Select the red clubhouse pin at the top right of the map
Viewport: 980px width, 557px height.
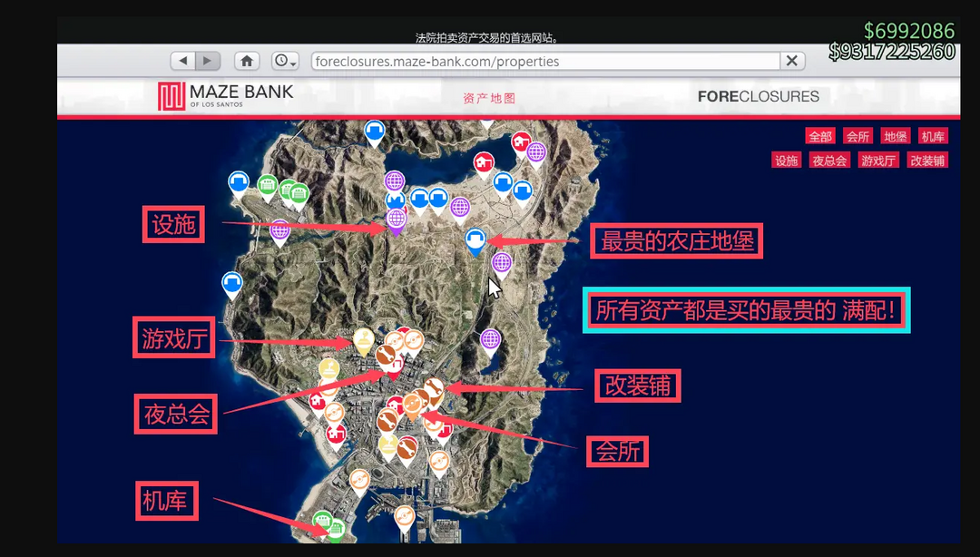(521, 143)
